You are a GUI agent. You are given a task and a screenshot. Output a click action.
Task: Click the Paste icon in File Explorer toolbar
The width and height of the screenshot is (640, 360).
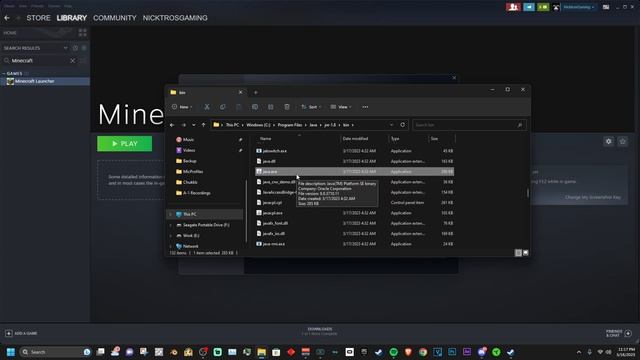pyautogui.click(x=238, y=107)
